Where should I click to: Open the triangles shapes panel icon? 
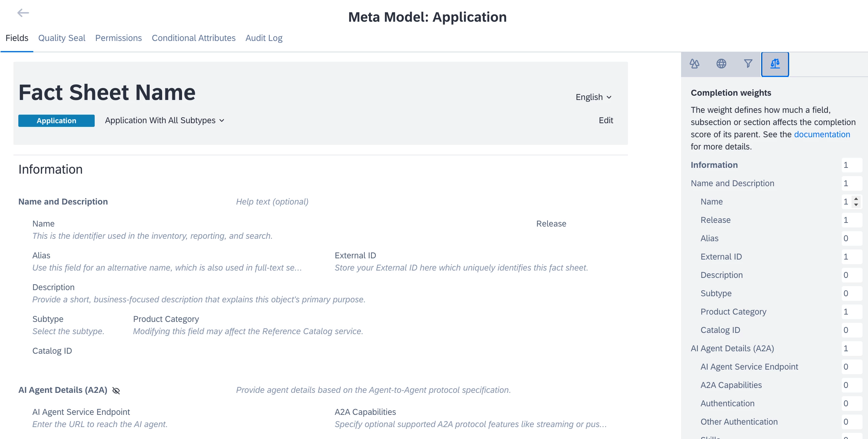pos(694,64)
